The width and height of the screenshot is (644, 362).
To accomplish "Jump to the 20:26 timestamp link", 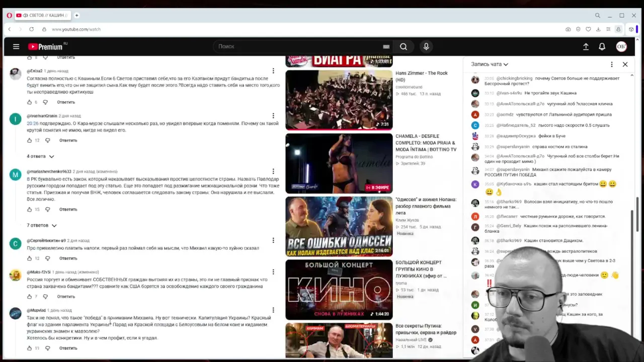I will (32, 123).
